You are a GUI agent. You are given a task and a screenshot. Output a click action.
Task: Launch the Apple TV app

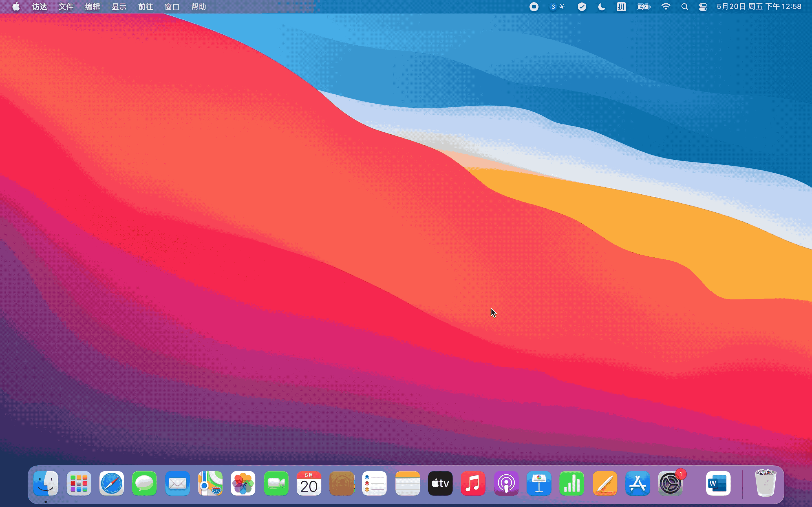point(440,483)
